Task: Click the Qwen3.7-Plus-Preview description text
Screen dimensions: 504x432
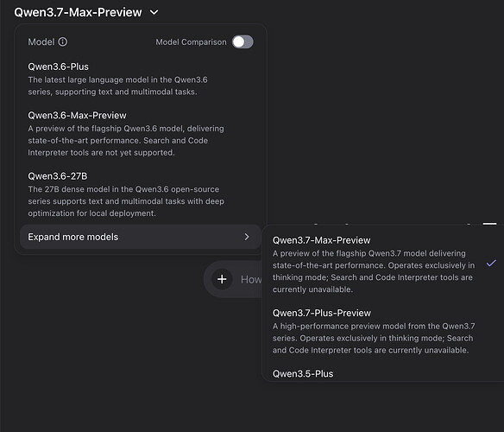Action: click(x=374, y=338)
